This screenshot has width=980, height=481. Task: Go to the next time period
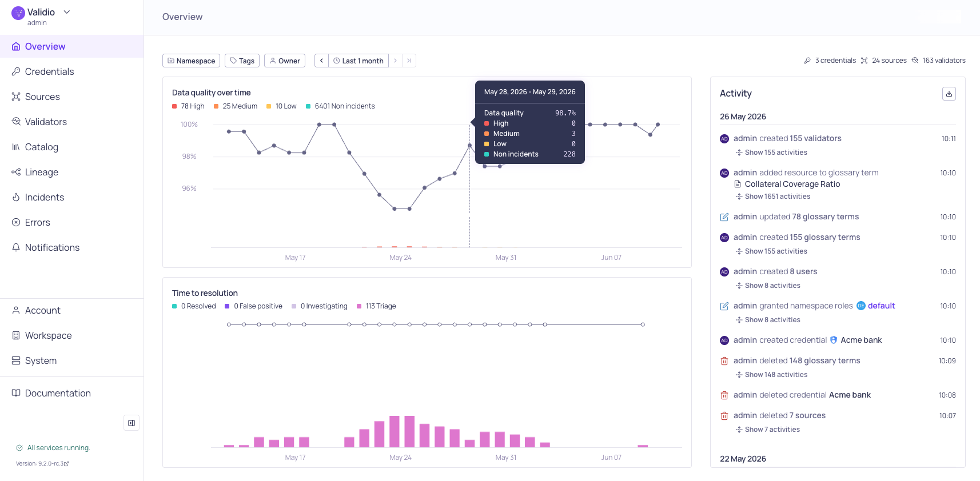point(395,61)
